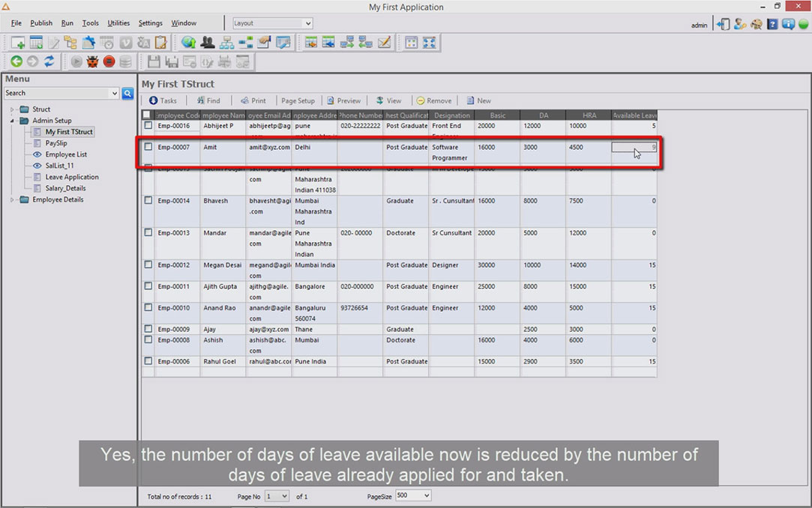
Task: Show the Employee List view via its eye icon
Action: (x=37, y=154)
